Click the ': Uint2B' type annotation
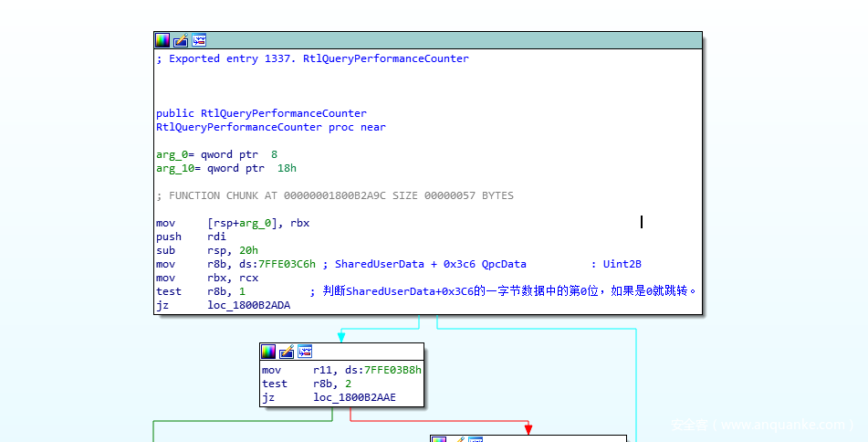Image resolution: width=868 pixels, height=442 pixels. (616, 264)
